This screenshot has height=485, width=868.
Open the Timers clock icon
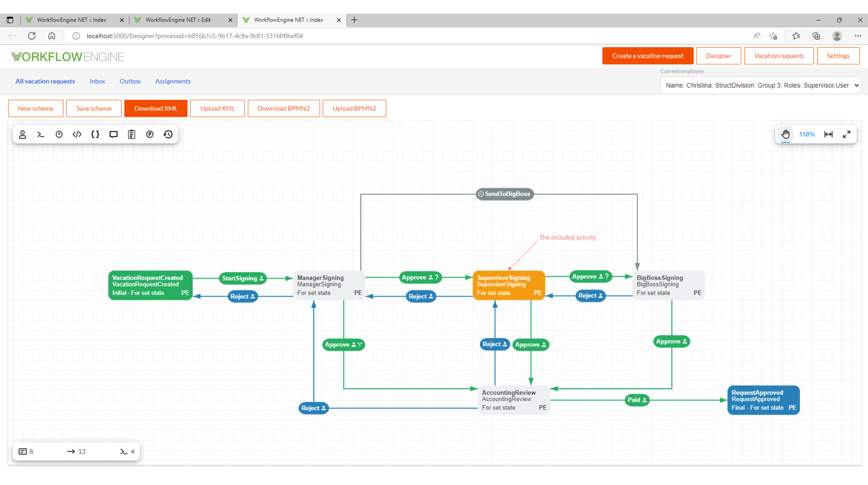(x=59, y=134)
